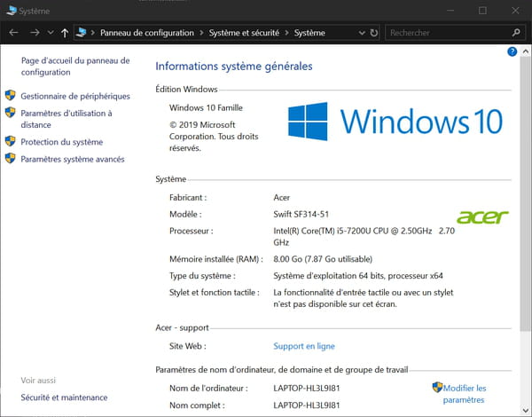The width and height of the screenshot is (532, 417).
Task: Open recent locations dropdown arrow
Action: (51, 32)
